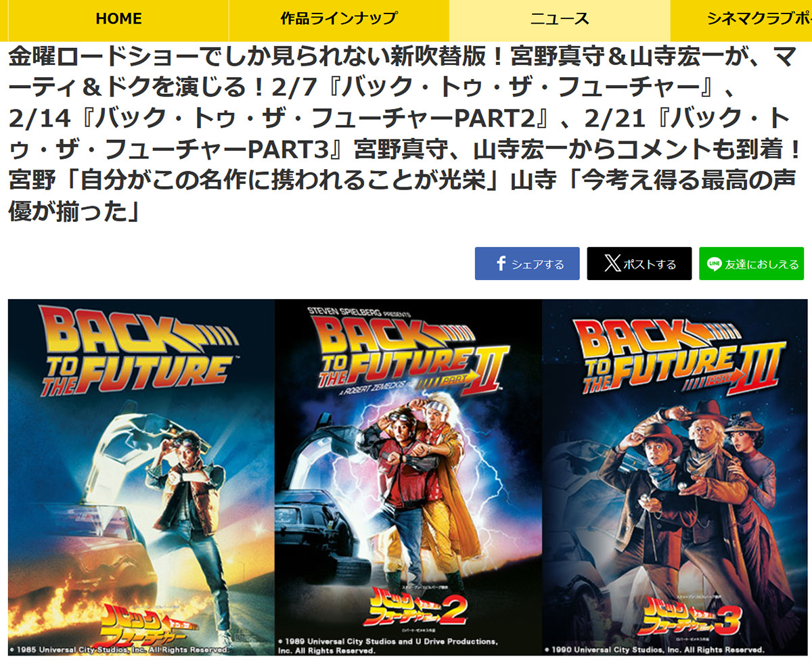Send to friends via 友達におしえる button
Screen dimensions: 812x669
752,264
